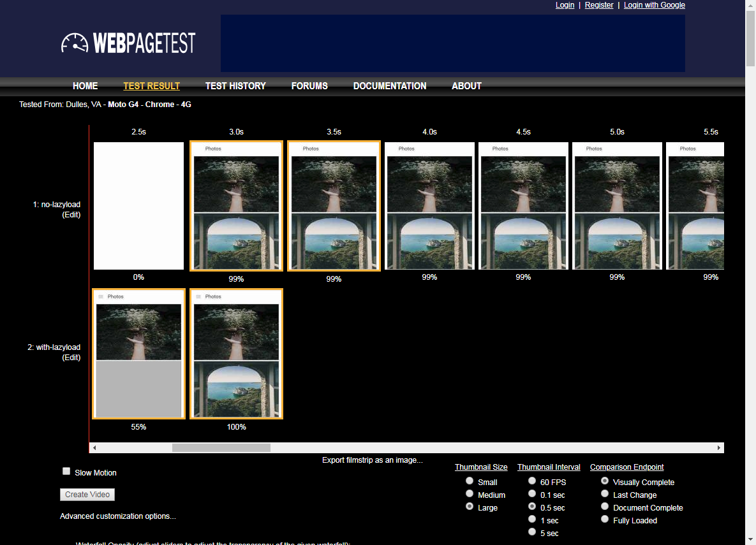756x545 pixels.
Task: Go to the Documentation menu item
Action: click(390, 86)
